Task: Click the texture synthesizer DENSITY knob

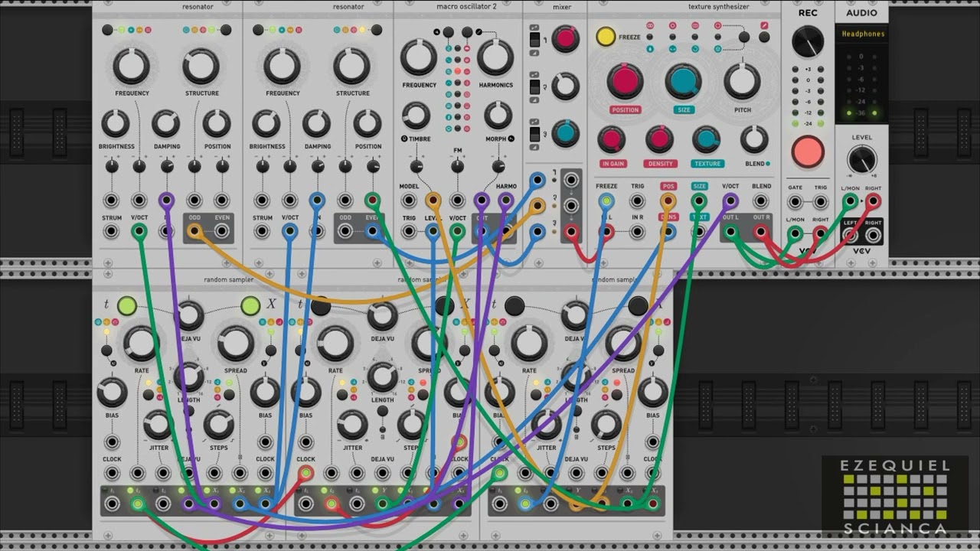Action: [659, 139]
